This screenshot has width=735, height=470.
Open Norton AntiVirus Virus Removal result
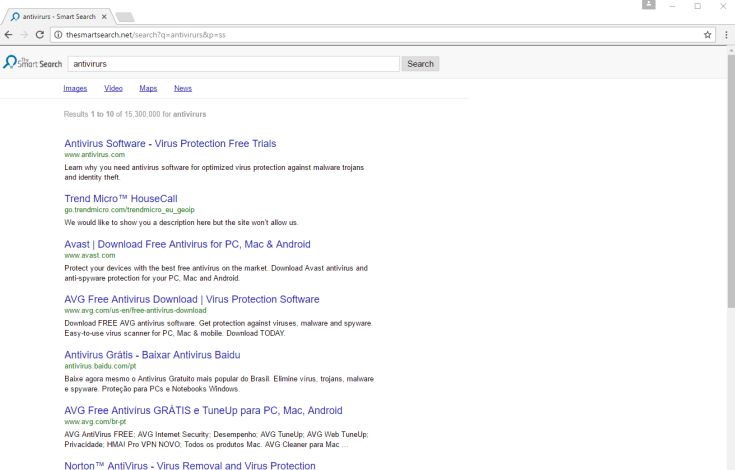coord(190,465)
